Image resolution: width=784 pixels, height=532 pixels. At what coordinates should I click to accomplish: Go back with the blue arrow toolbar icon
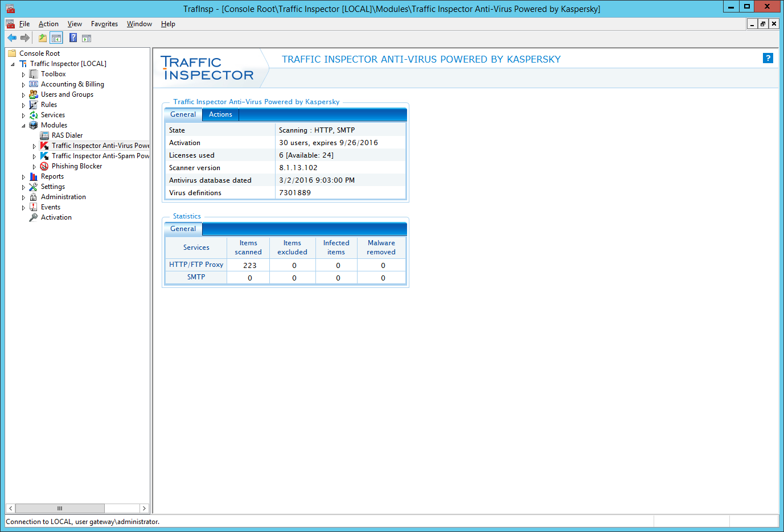12,38
